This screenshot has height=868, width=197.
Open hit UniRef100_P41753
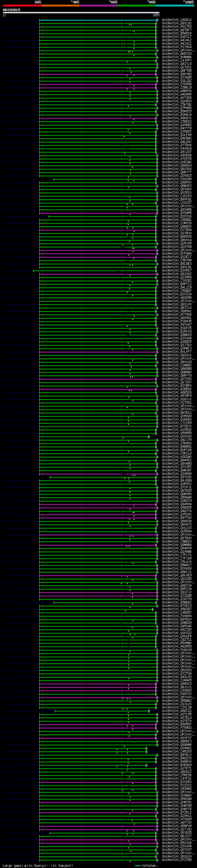click(x=176, y=26)
